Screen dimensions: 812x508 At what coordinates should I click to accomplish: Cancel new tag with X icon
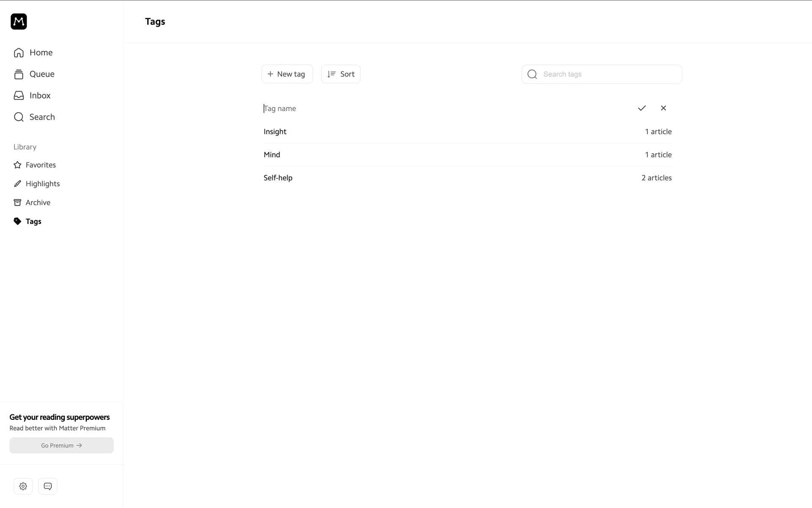click(663, 108)
